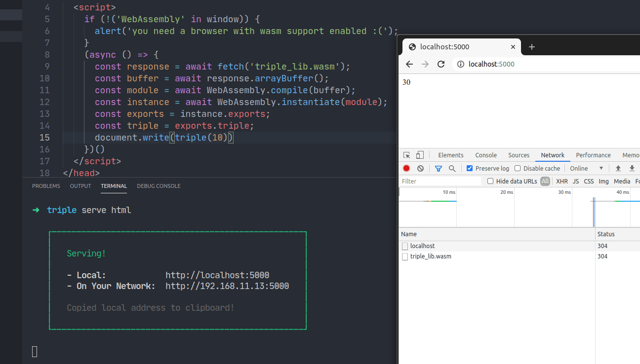
Task: Open the Online throttling dropdown
Action: coord(587,168)
